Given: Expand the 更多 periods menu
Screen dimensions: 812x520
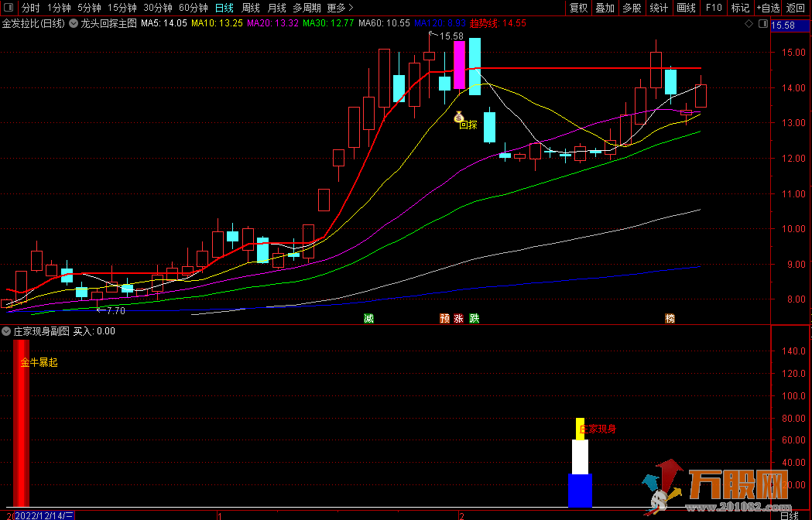Looking at the screenshot, I should pos(341,8).
